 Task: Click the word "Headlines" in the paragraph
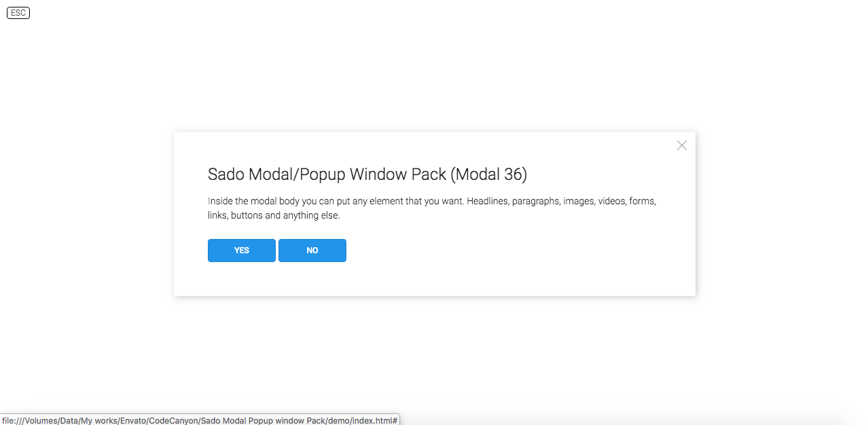coord(487,202)
